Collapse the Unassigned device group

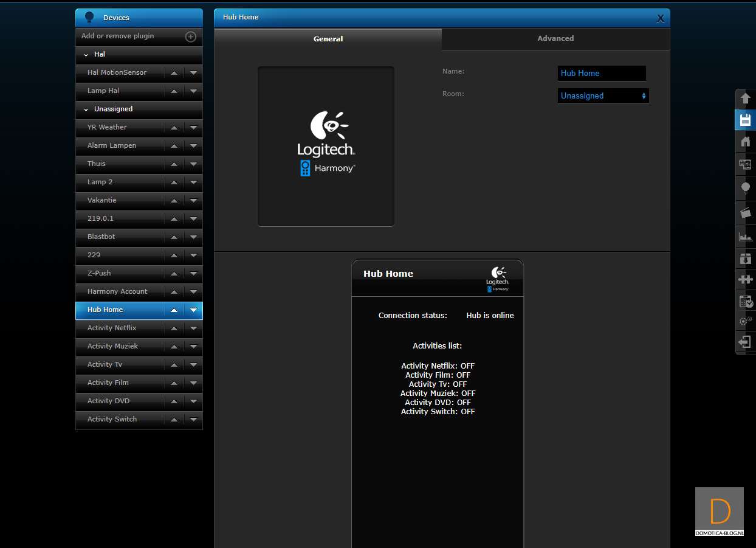pyautogui.click(x=86, y=109)
